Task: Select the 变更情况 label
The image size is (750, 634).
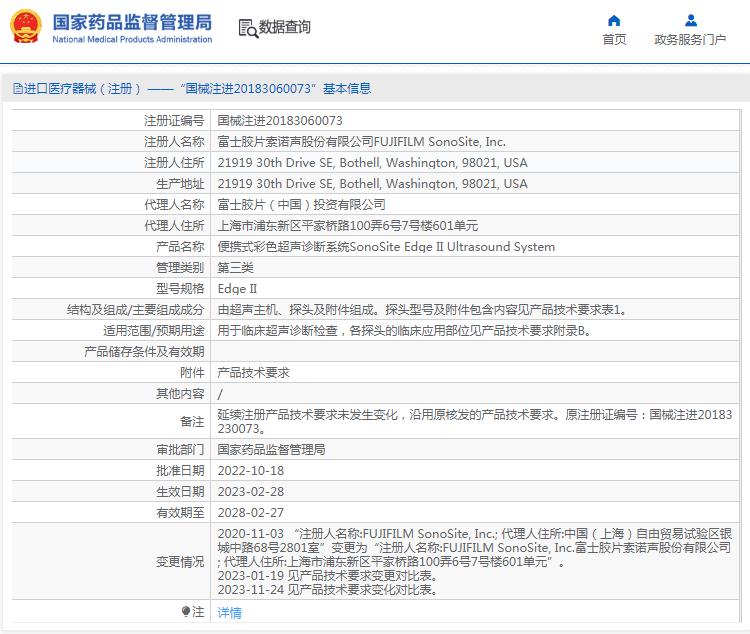Action: coord(180,561)
